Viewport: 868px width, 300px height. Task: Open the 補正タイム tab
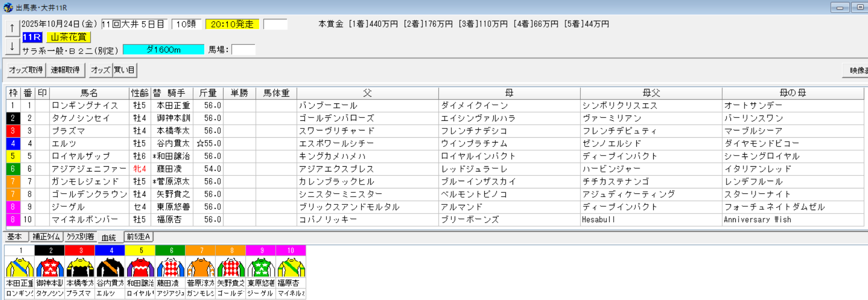point(46,237)
